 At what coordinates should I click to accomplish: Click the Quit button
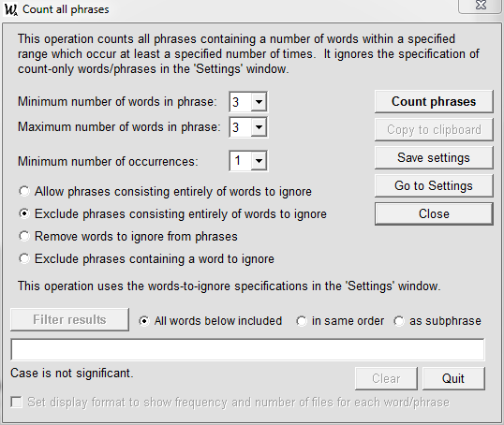pos(453,378)
